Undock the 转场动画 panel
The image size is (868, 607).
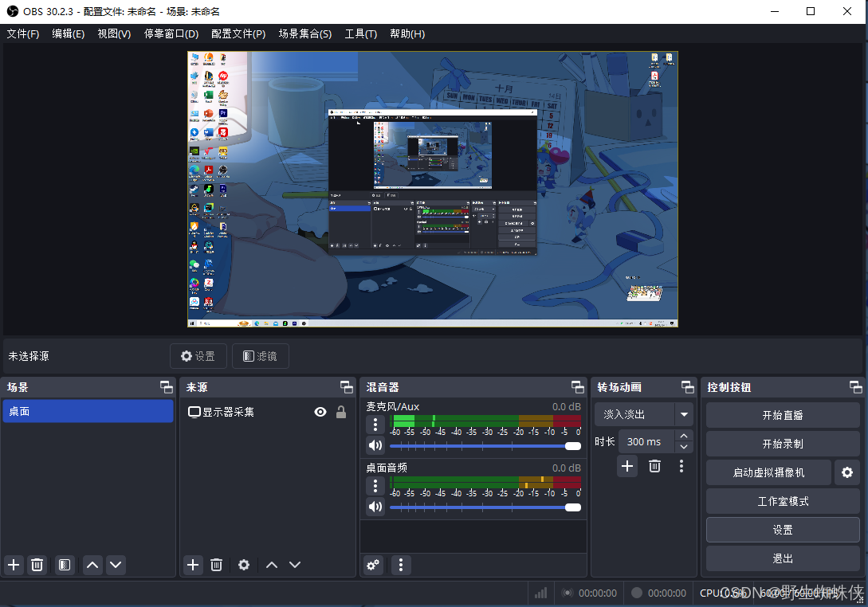688,387
